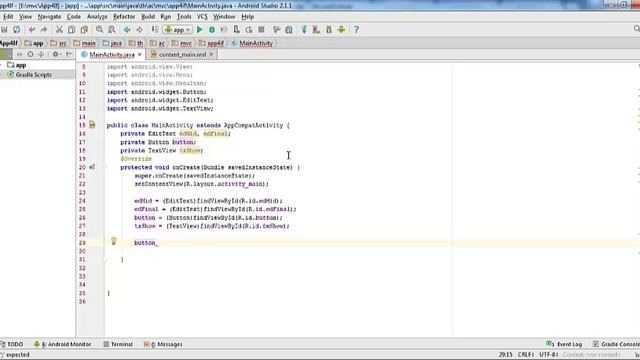The image size is (640, 360).
Task: Click the Paste clipboard icon
Action: (x=84, y=29)
